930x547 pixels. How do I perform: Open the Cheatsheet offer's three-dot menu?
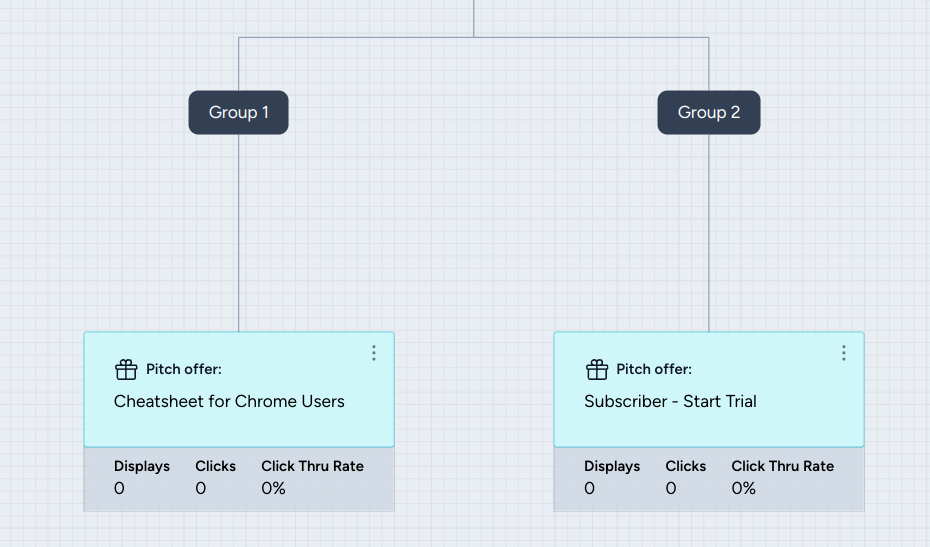click(x=373, y=353)
